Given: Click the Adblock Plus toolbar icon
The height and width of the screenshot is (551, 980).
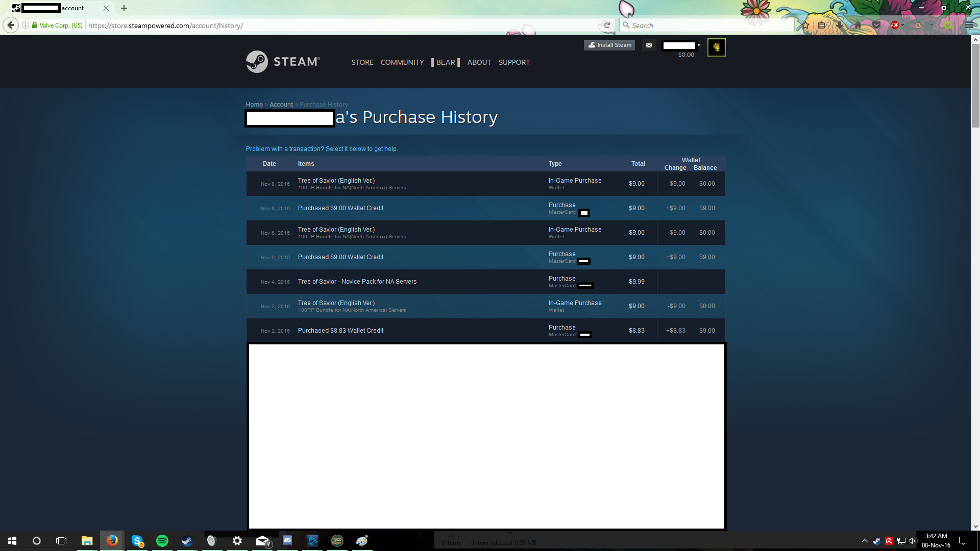Looking at the screenshot, I should pyautogui.click(x=894, y=25).
